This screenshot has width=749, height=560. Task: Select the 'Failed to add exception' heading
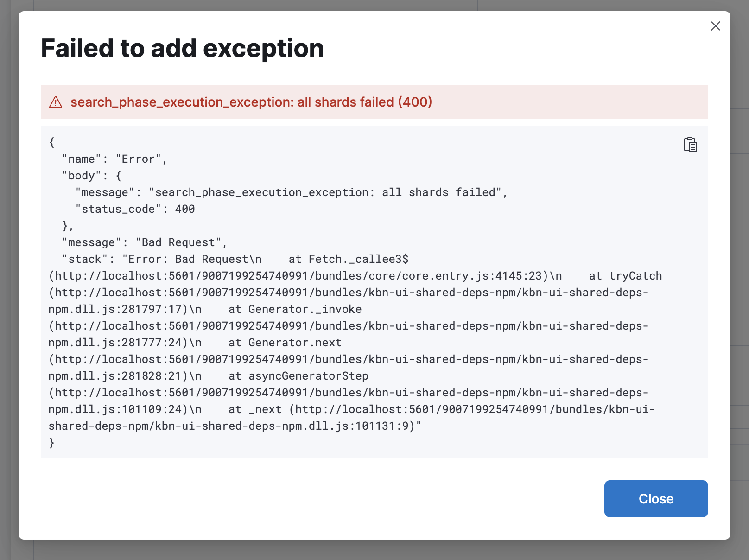click(183, 48)
